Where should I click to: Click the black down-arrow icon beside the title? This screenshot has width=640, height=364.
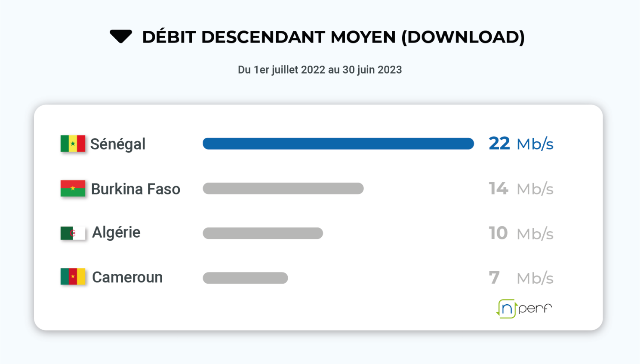pos(121,37)
